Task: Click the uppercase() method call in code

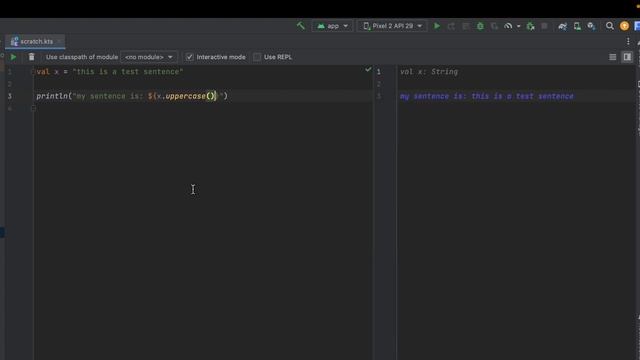Action: click(190, 96)
